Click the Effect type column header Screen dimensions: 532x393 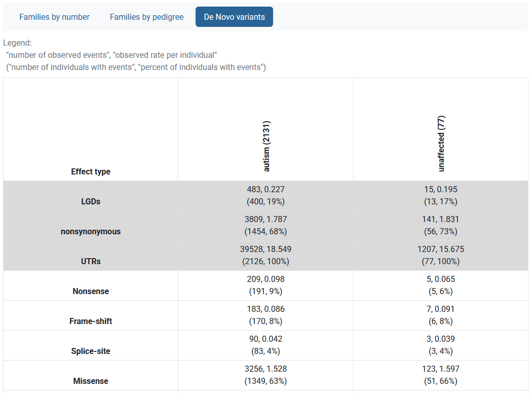(91, 171)
